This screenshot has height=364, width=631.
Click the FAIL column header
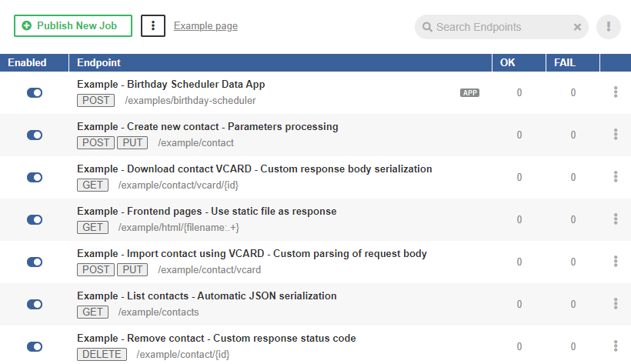(565, 62)
